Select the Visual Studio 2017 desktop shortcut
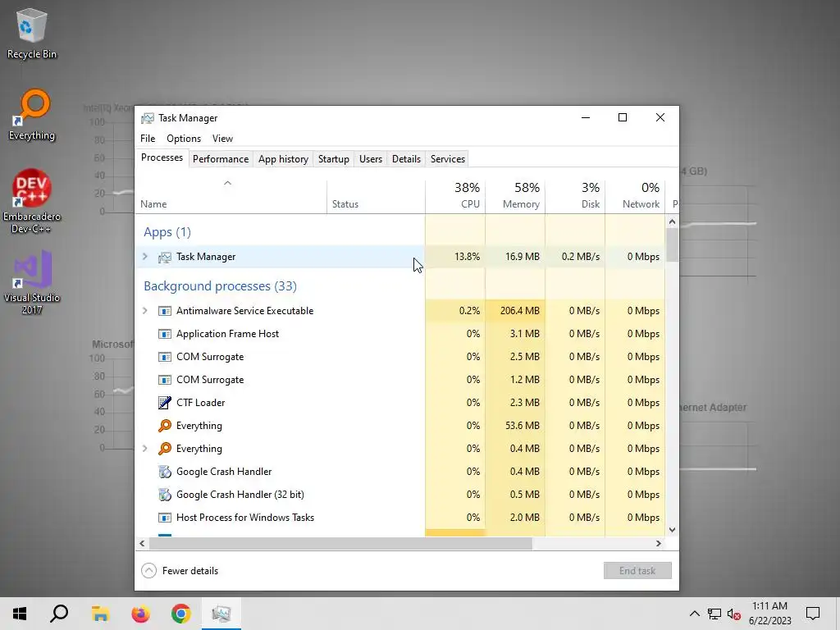The height and width of the screenshot is (630, 840). 32,282
